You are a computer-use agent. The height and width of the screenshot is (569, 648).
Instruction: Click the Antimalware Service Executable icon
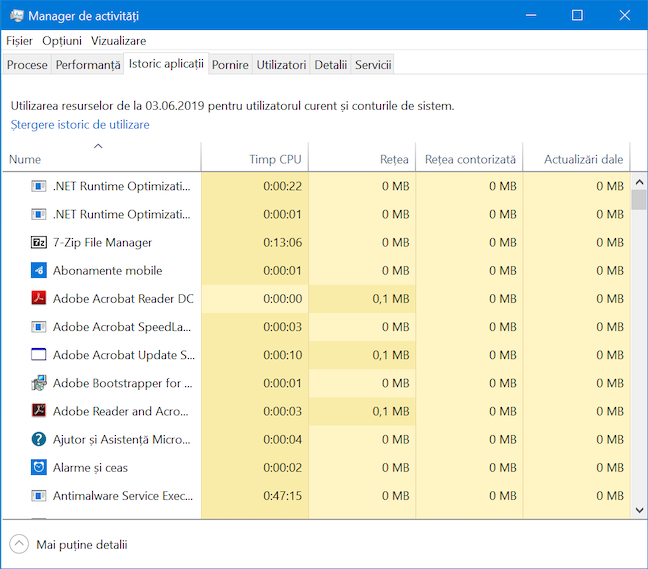pos(38,495)
